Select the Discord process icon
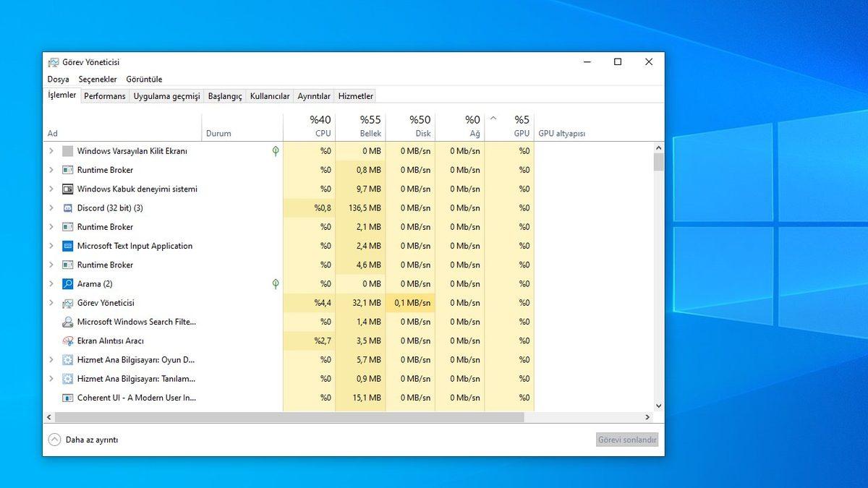This screenshot has height=488, width=868. 67,207
